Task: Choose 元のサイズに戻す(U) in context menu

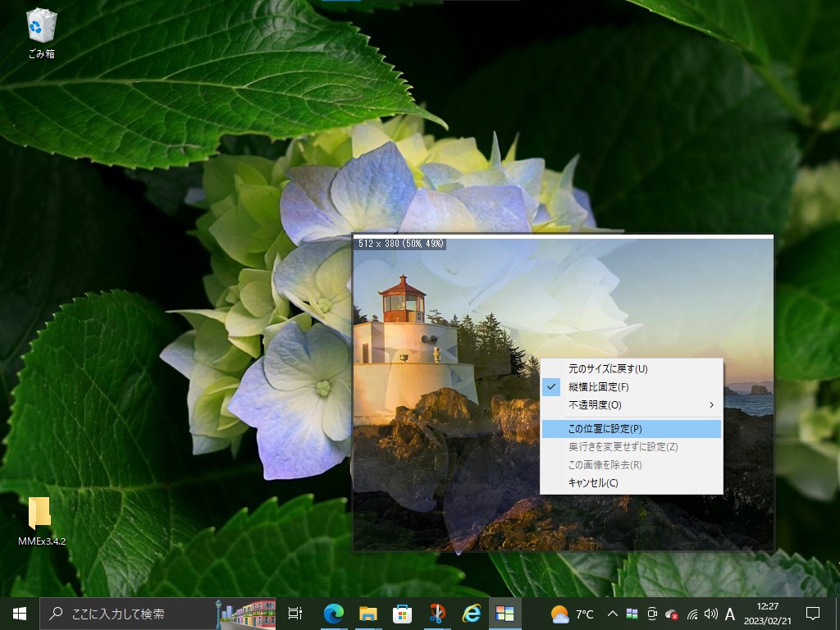Action: tap(632, 368)
